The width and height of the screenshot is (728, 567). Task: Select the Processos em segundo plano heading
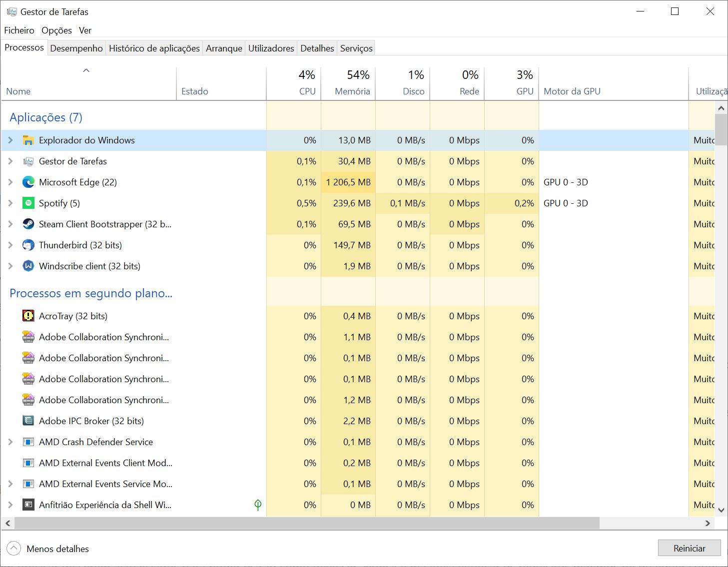pos(91,293)
